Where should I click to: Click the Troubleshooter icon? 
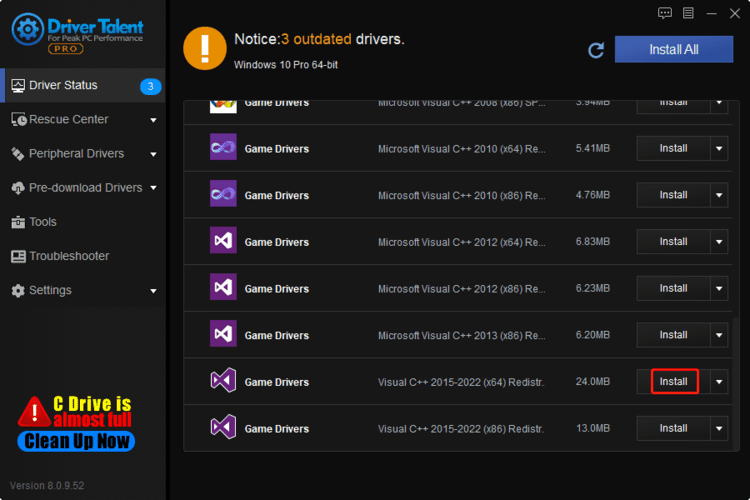(x=18, y=256)
